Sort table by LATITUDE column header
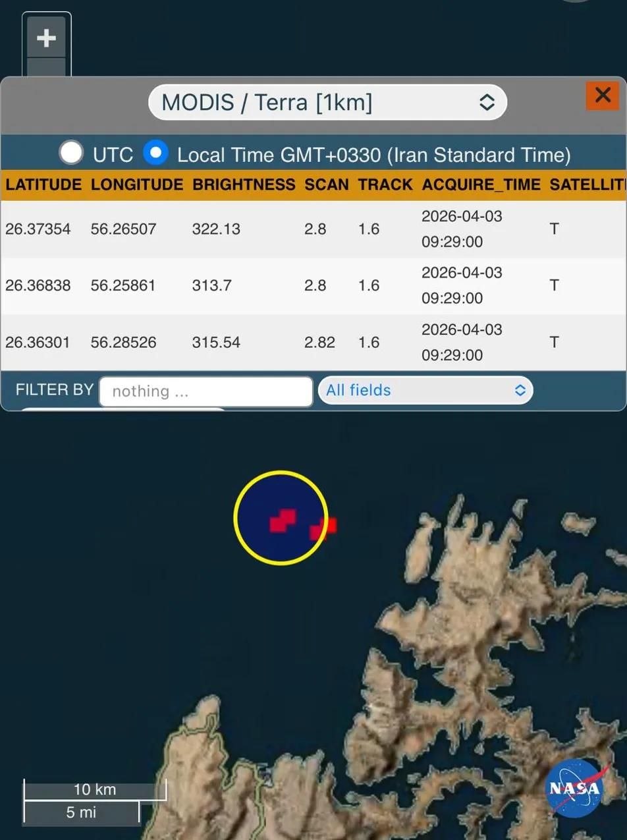This screenshot has height=840, width=627. 43,185
